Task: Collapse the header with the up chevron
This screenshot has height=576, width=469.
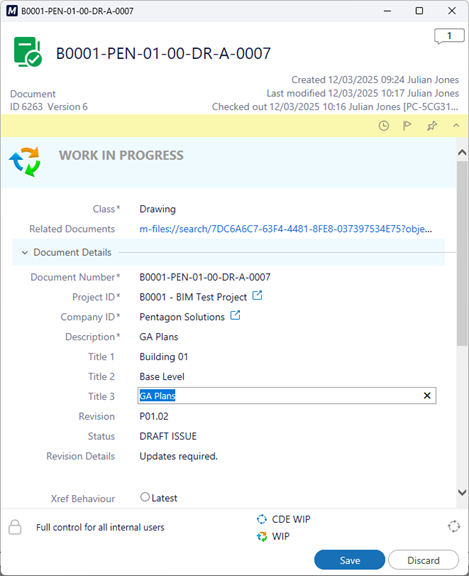Action: (x=456, y=126)
